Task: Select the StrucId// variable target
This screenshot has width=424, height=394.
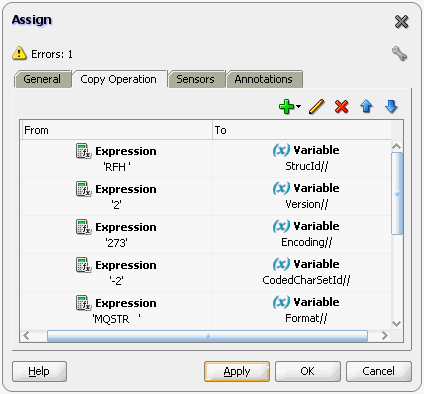Action: pyautogui.click(x=307, y=166)
